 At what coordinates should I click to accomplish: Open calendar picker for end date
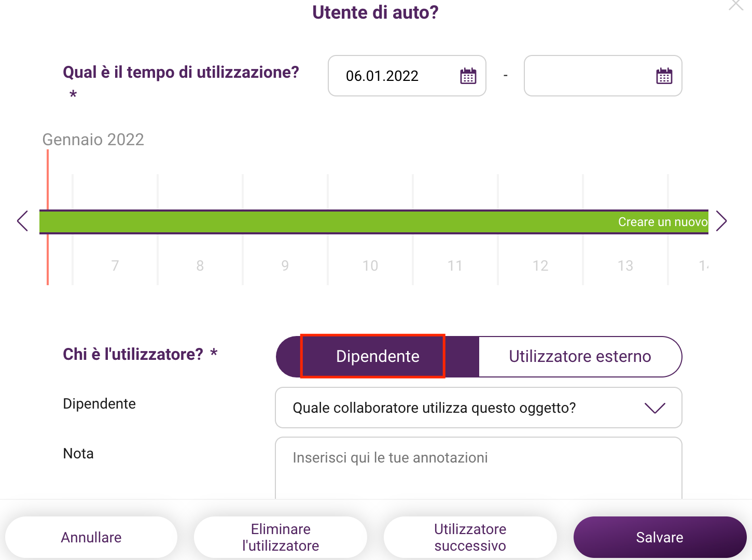664,76
